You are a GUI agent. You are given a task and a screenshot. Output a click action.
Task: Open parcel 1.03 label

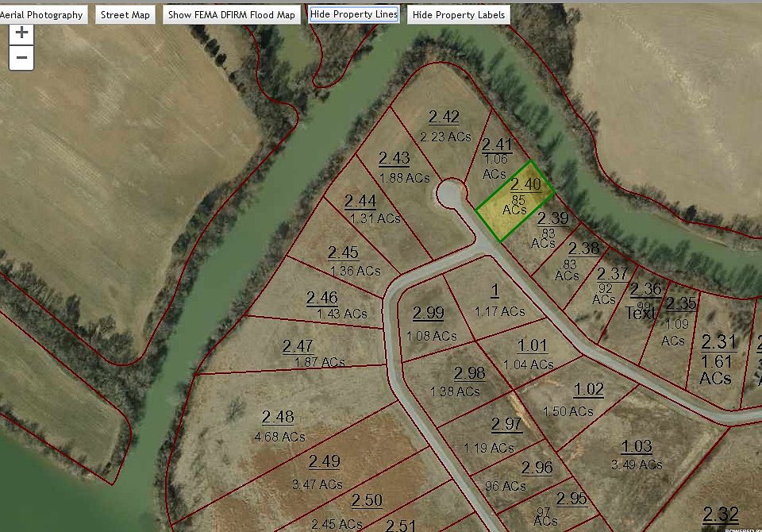637,445
